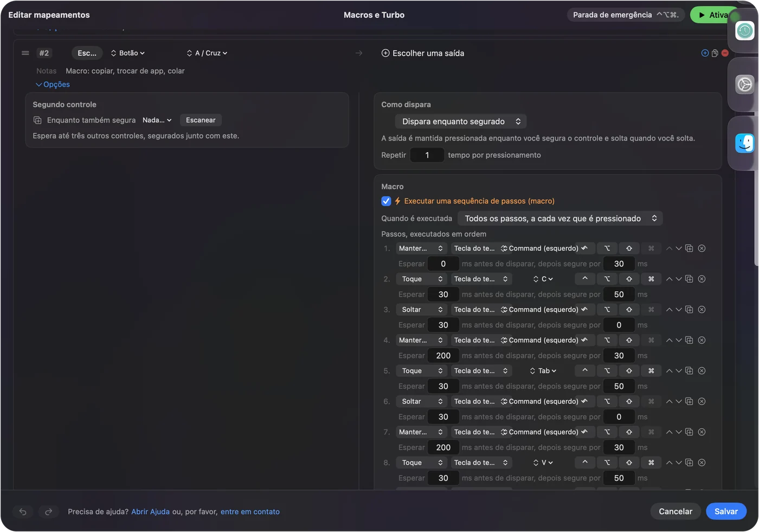Open Dispara enquanto segurado dropdown
Screen dimensions: 759x532
click(461, 121)
